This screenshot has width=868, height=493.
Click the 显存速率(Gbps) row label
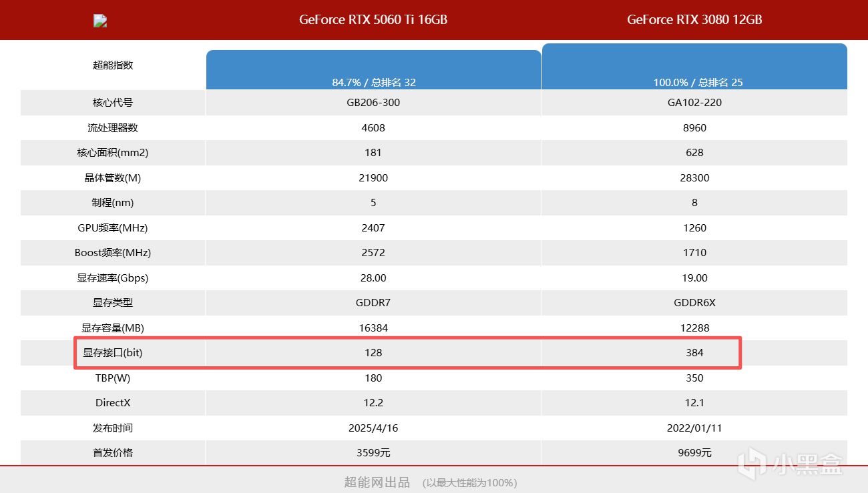click(113, 278)
